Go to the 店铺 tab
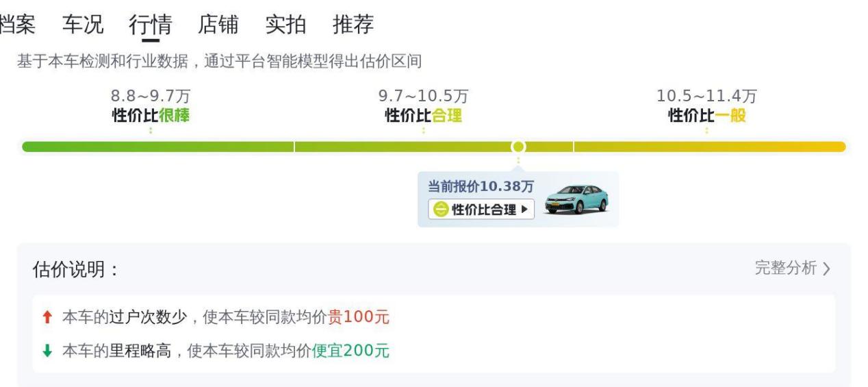The image size is (868, 387). pos(218,25)
